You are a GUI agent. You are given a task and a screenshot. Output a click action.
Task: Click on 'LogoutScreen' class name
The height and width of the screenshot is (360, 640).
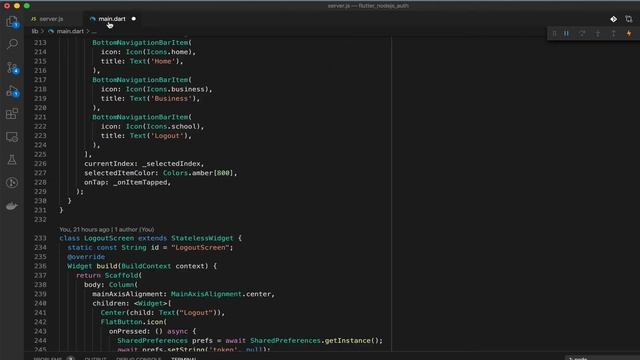[x=109, y=238]
